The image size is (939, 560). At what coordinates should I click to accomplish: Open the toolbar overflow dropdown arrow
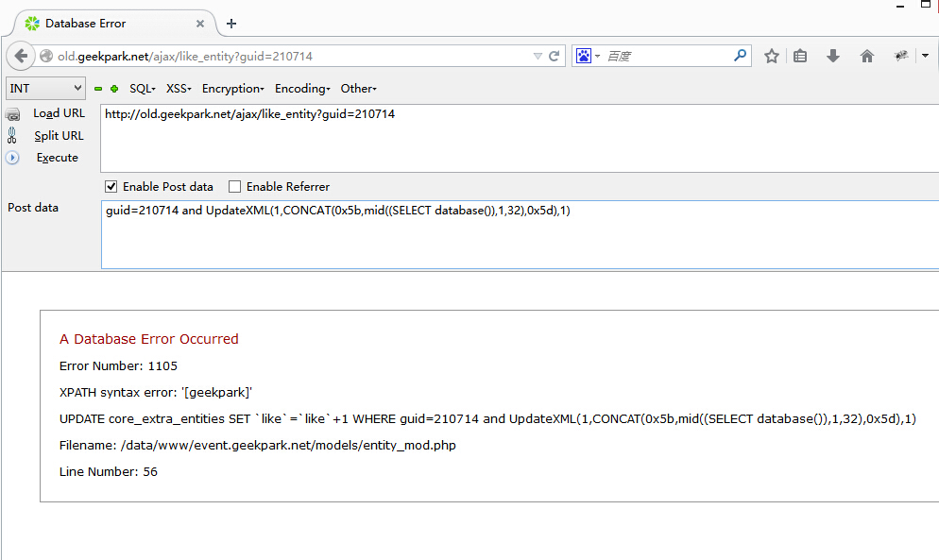pos(925,56)
